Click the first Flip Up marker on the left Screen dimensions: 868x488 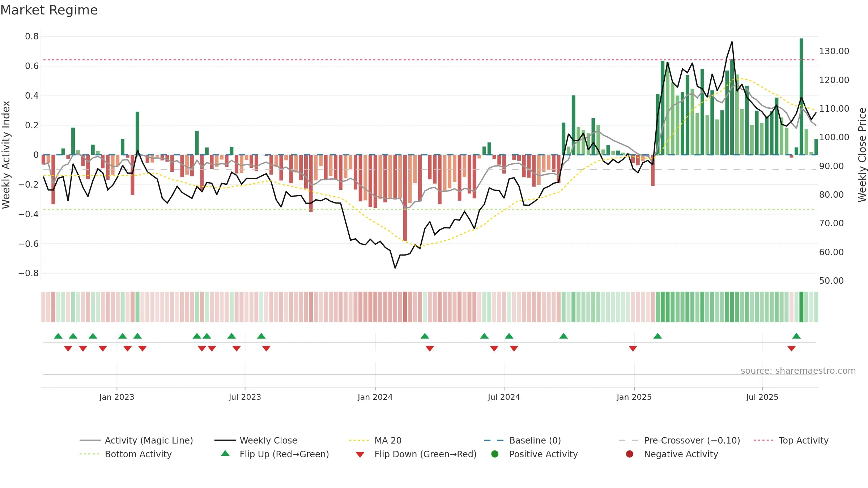coord(58,336)
